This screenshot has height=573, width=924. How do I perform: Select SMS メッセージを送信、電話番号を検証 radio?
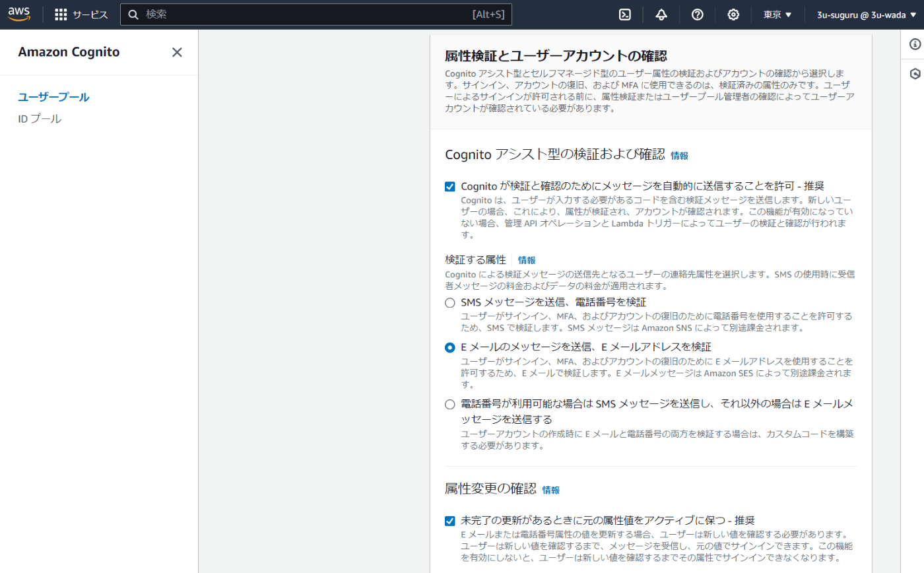coord(450,302)
